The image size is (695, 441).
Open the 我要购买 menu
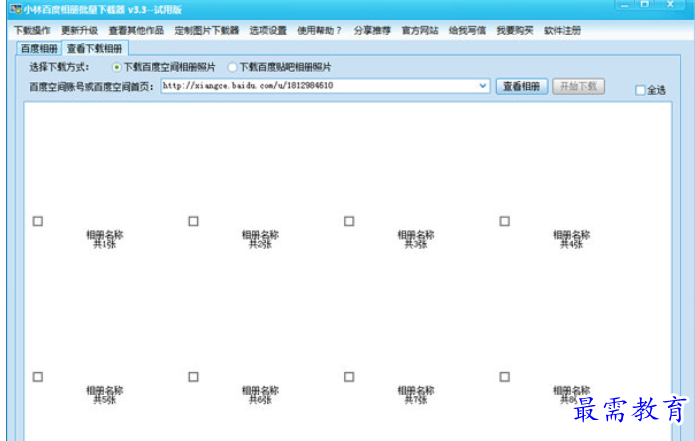(x=515, y=31)
